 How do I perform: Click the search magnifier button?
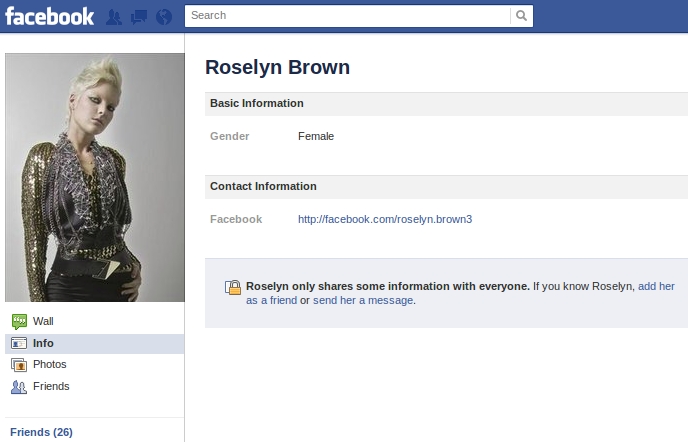[x=521, y=16]
